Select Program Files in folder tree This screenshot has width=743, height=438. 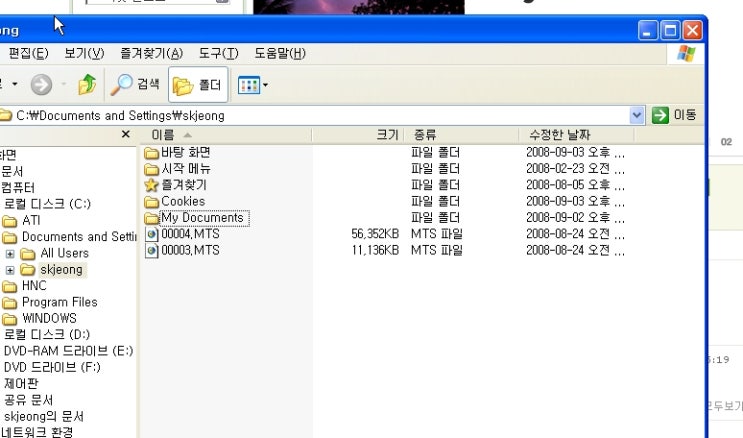(x=59, y=302)
